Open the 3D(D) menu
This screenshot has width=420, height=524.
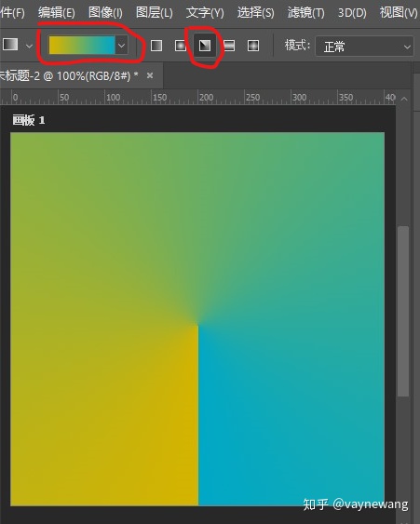point(352,13)
